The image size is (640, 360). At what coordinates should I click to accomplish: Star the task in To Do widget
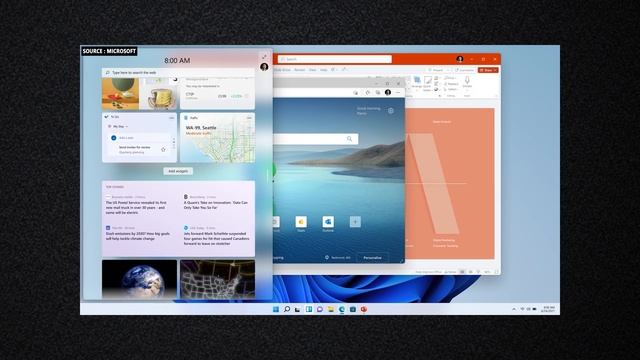(163, 149)
